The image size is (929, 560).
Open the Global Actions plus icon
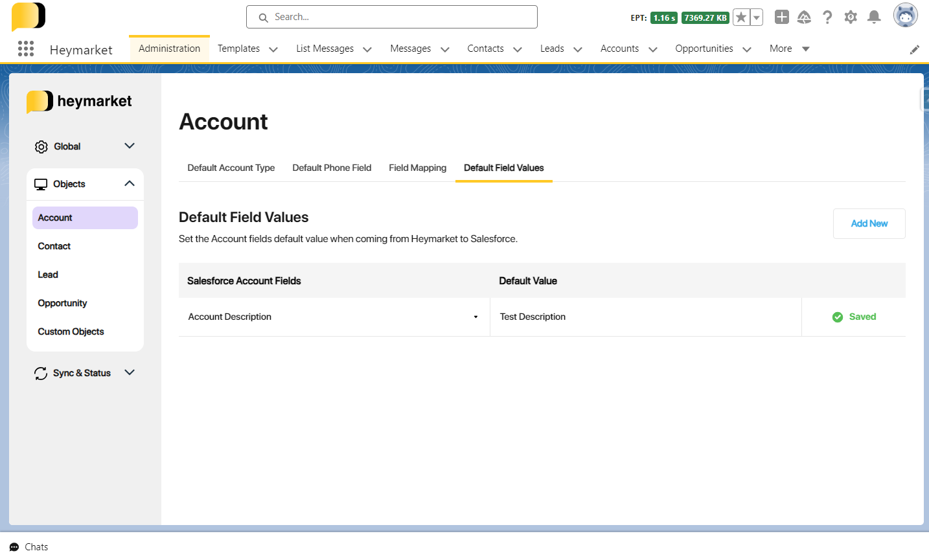[782, 17]
